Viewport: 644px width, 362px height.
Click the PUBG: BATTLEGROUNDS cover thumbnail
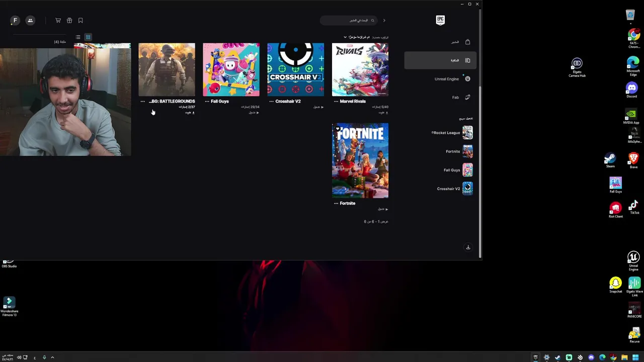(167, 69)
